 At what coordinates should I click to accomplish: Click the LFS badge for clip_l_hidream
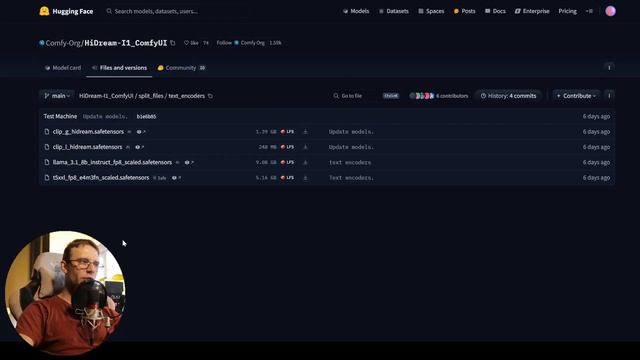point(287,147)
